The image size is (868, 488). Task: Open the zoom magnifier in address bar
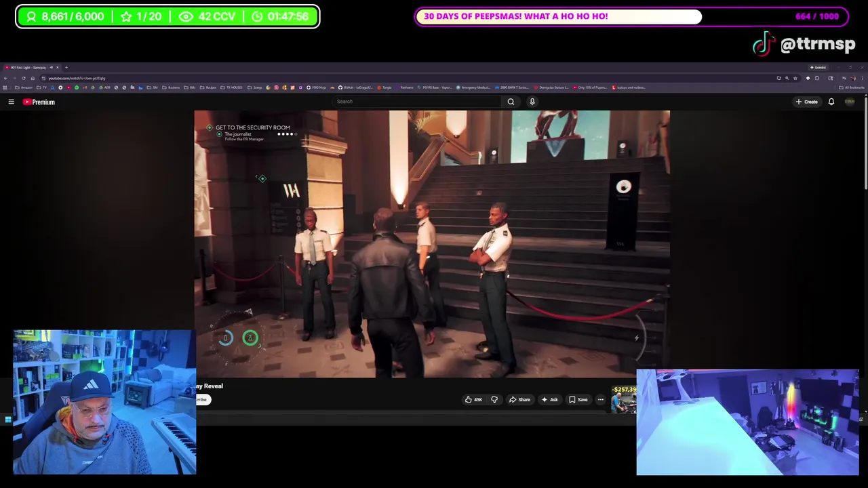pyautogui.click(x=787, y=78)
